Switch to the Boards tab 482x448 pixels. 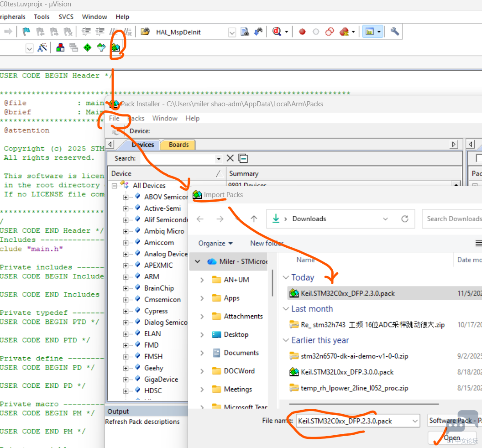pos(178,145)
